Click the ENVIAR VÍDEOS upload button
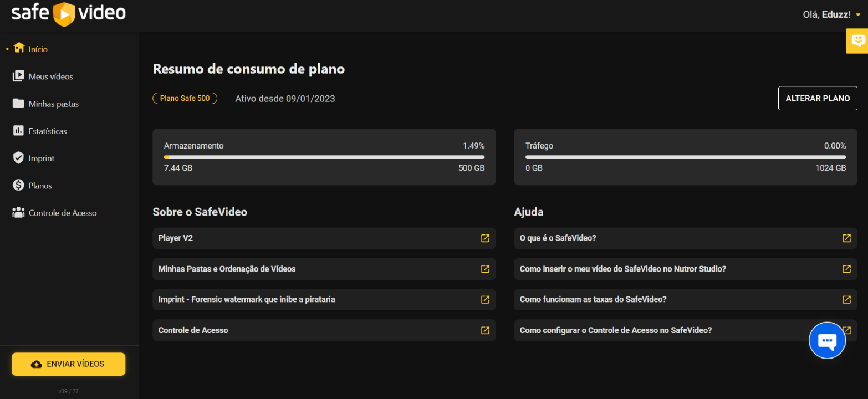868x399 pixels. 69,364
